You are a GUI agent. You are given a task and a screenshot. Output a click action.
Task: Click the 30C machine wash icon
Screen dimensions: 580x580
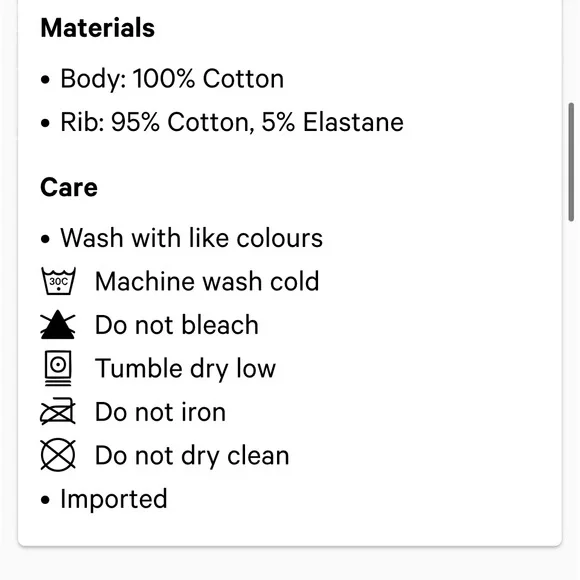tap(58, 281)
